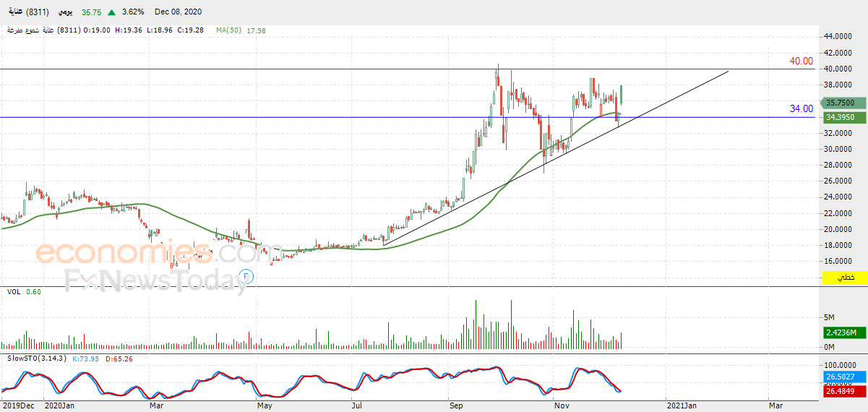Click the عناية (8311) symbol name
Screen dimensions: 868x412
click(27, 12)
